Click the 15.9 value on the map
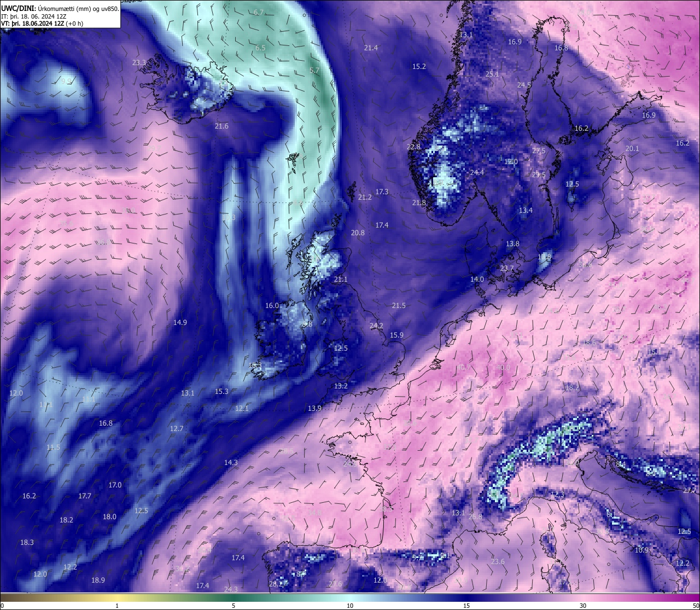The image size is (700, 610). pos(396,335)
